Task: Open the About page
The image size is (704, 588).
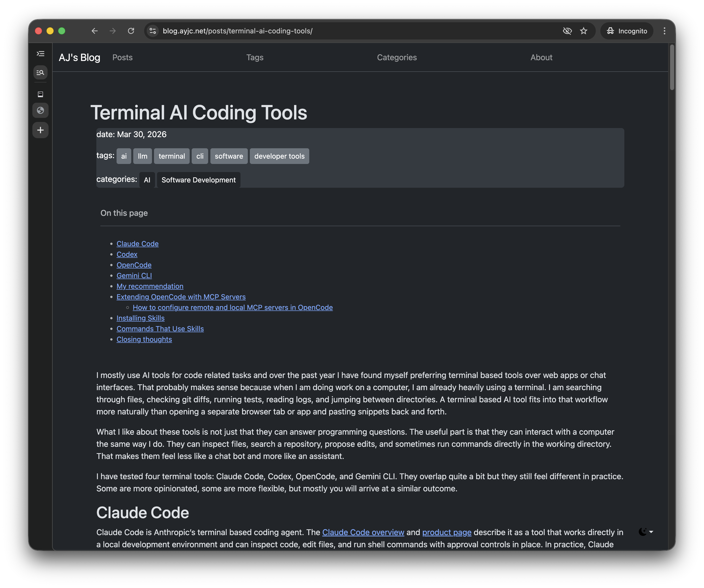Action: click(x=541, y=57)
